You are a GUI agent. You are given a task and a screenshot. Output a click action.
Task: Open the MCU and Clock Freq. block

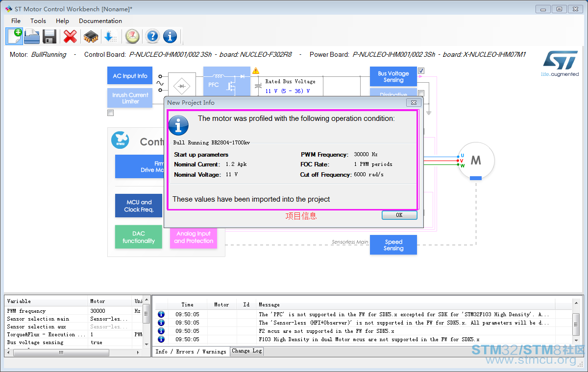pos(139,206)
